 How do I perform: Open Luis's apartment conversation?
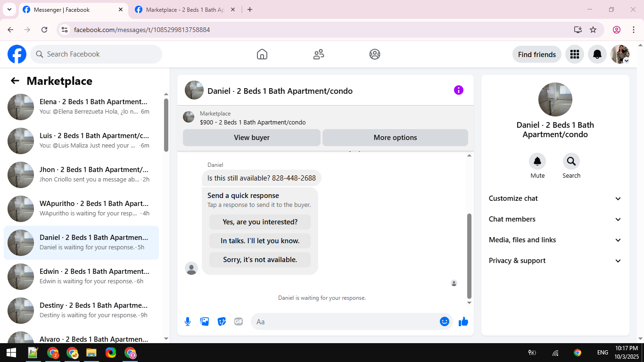(x=81, y=141)
